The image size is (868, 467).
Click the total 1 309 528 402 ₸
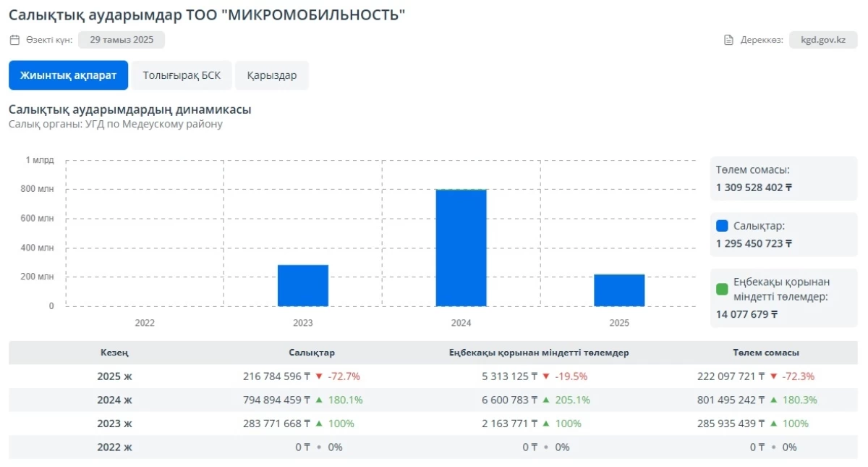pyautogui.click(x=754, y=188)
